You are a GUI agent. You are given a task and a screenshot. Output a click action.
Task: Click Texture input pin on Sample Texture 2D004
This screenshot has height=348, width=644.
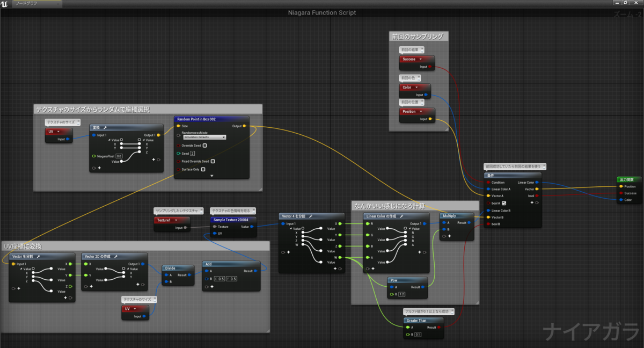coord(215,227)
